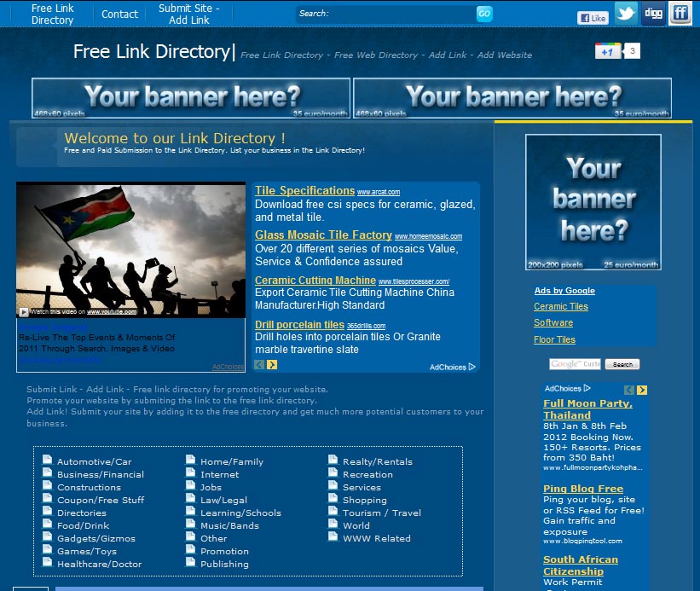Click the GO search button

pyautogui.click(x=484, y=14)
